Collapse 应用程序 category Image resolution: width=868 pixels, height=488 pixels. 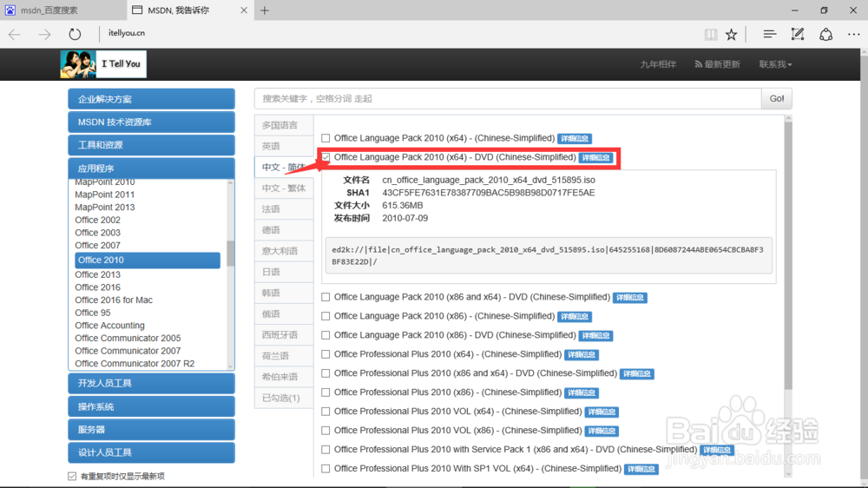pyautogui.click(x=151, y=168)
